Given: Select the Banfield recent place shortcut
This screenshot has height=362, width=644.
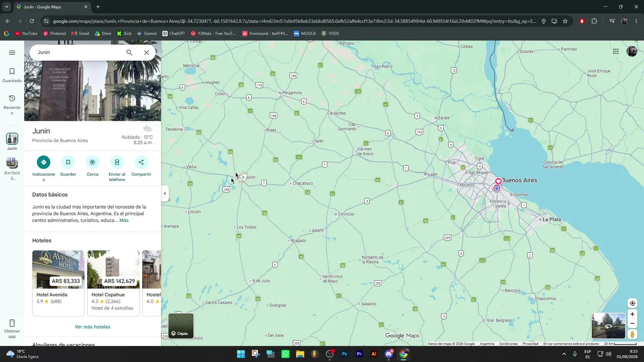Looking at the screenshot, I should [x=12, y=168].
